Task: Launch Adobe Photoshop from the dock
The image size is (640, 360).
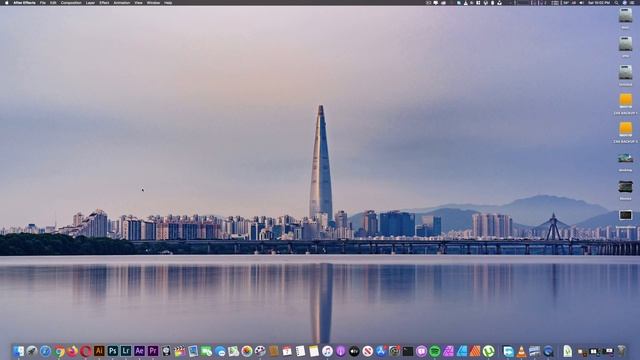Action: pos(113,351)
